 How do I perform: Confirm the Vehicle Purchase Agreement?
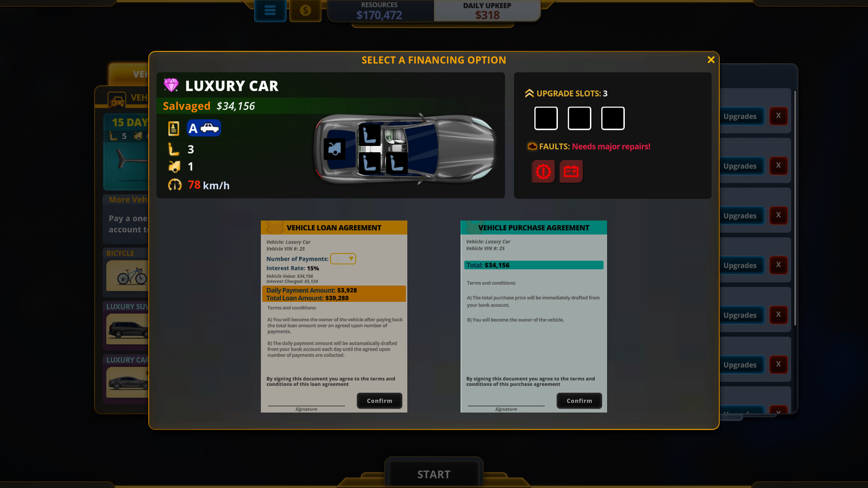(579, 400)
